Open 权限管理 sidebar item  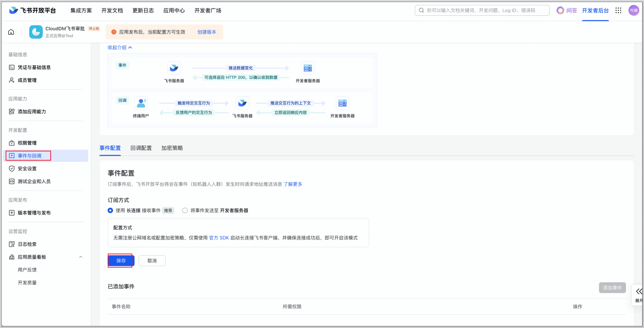click(x=27, y=143)
